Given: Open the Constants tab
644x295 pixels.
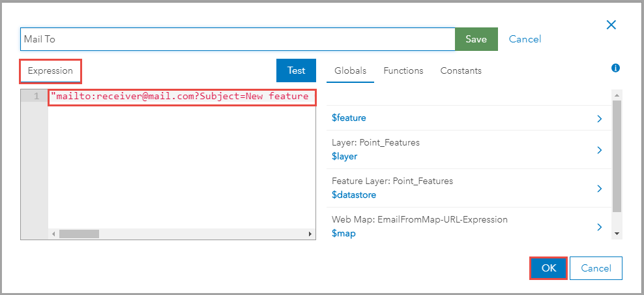Looking at the screenshot, I should [460, 70].
